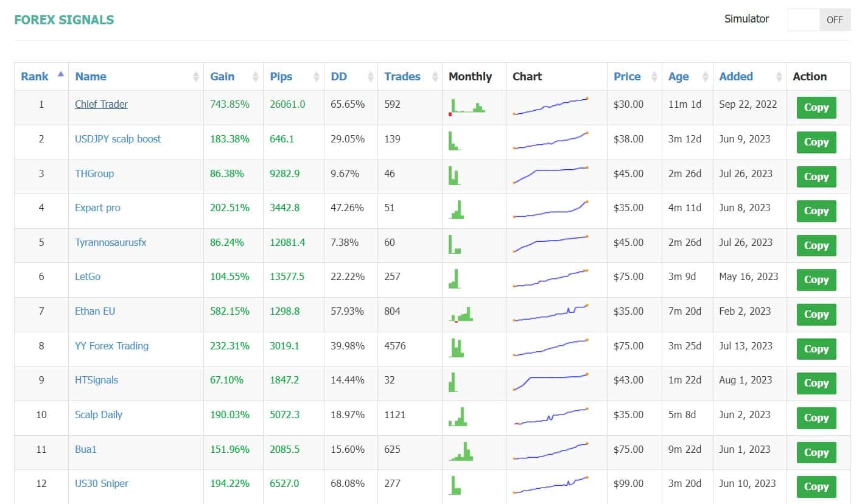The height and width of the screenshot is (504, 862).
Task: Select the Aug 1, 2023 date
Action: tap(746, 380)
